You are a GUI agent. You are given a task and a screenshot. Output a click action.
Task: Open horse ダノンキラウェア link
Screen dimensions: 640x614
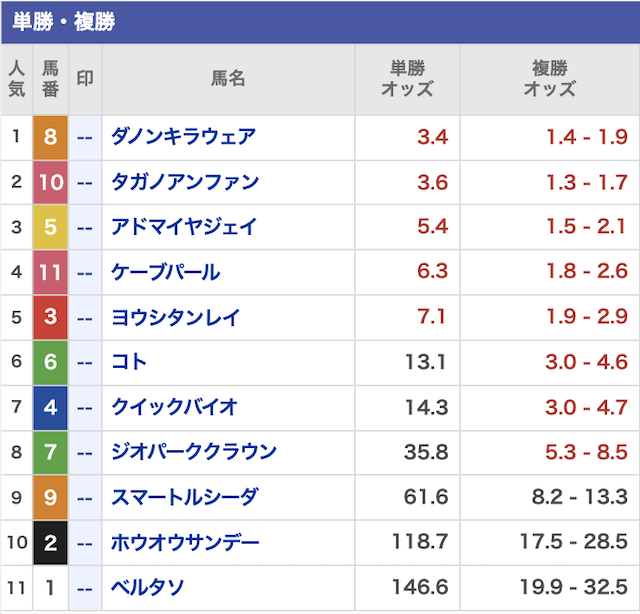(x=183, y=137)
